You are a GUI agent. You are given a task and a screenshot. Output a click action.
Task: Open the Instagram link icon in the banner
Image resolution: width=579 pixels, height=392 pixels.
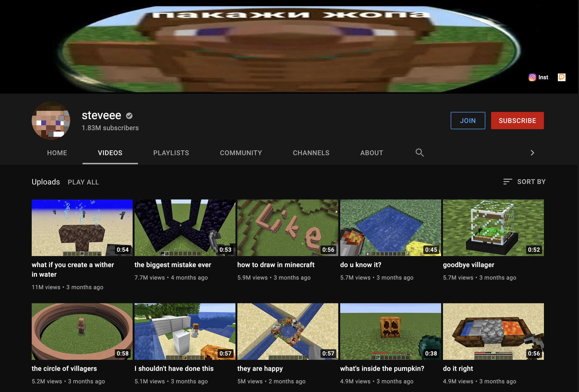point(532,77)
